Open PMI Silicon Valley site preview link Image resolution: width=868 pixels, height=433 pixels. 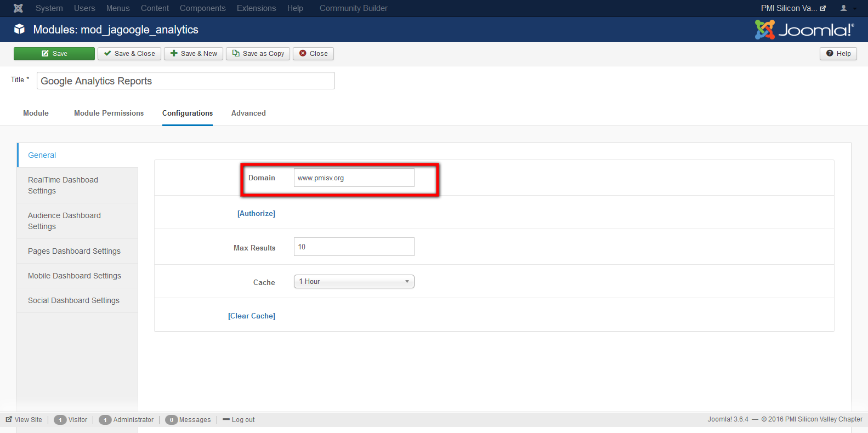(792, 8)
